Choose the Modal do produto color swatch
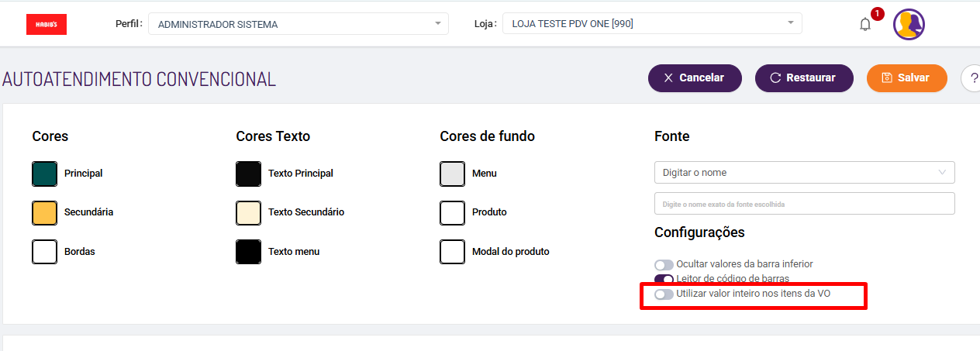Viewport: 980px width, 351px height. (452, 252)
